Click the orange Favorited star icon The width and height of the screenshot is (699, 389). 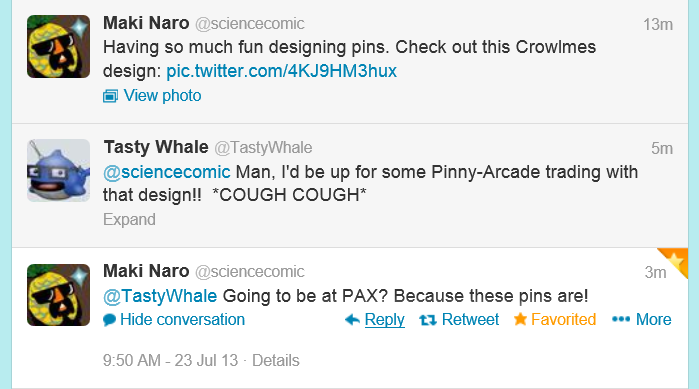tap(520, 319)
